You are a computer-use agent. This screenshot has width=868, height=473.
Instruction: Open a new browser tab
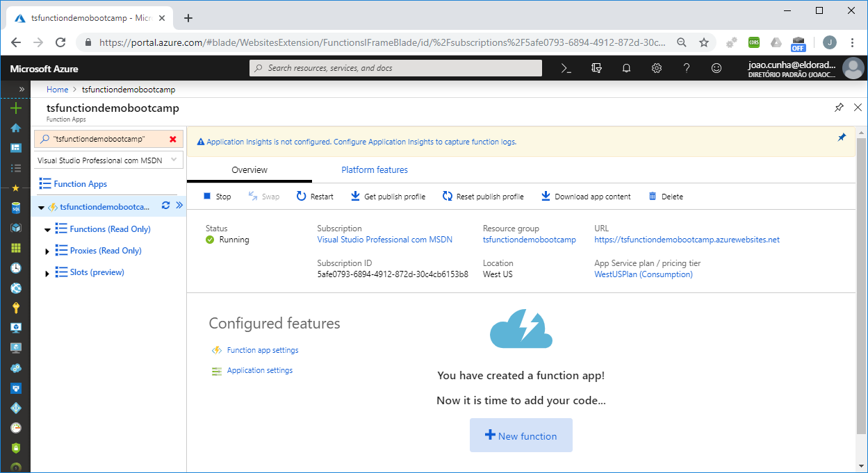[x=188, y=18]
